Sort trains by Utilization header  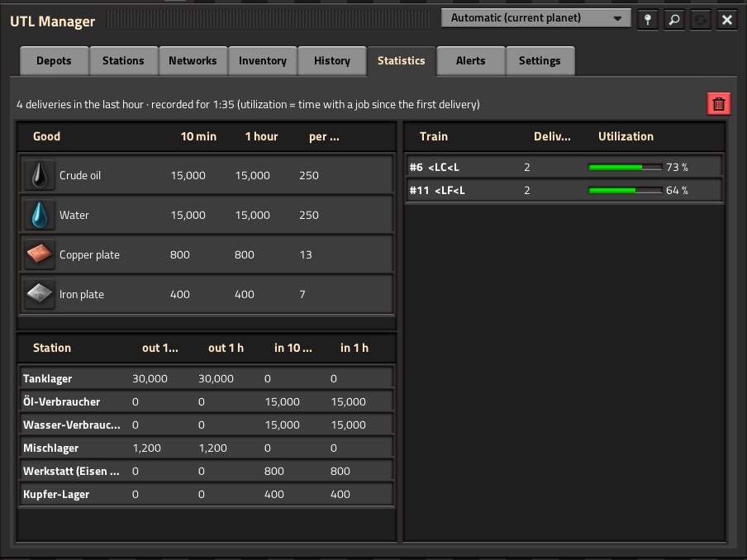[626, 136]
